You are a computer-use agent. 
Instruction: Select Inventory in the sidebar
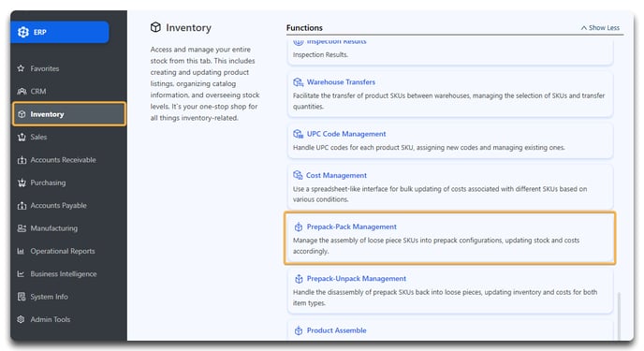click(69, 114)
